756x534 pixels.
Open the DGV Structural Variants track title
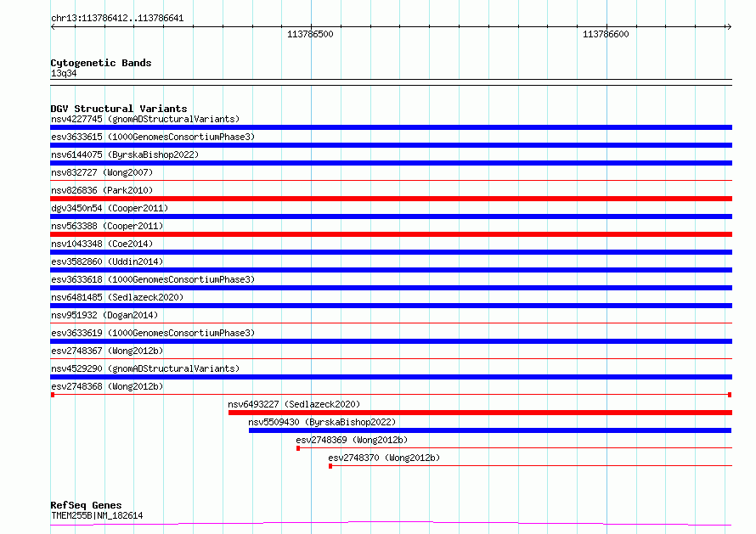(119, 109)
